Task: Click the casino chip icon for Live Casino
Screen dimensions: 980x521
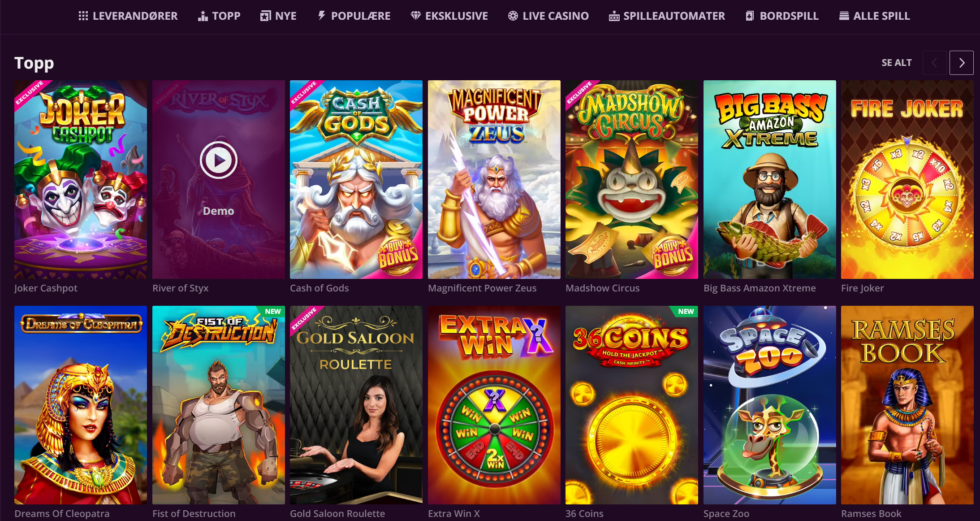Action: tap(513, 16)
